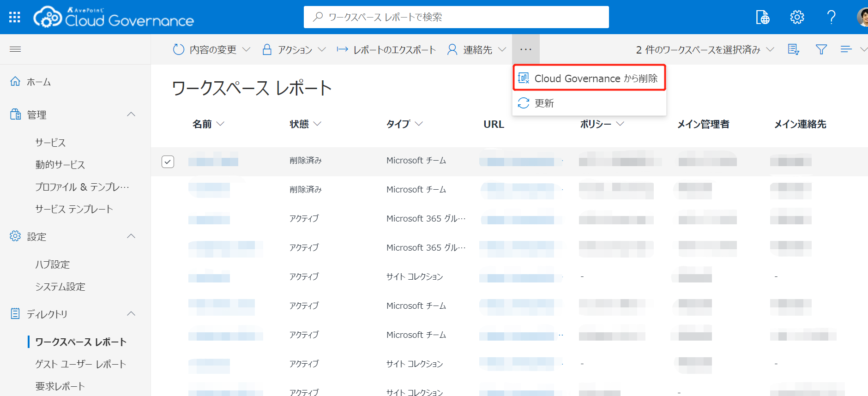Collapse the 管理 section
Image resolution: width=868 pixels, height=396 pixels.
[131, 114]
